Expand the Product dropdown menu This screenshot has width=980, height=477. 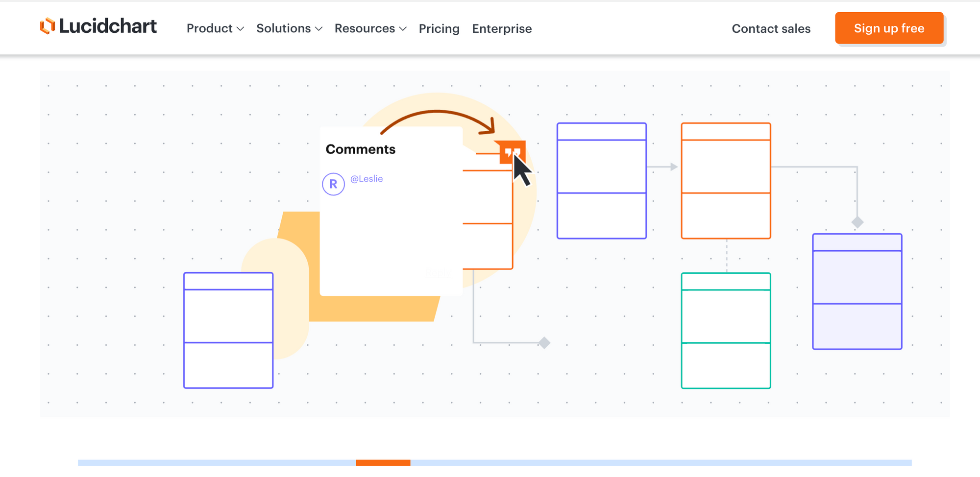coord(215,28)
